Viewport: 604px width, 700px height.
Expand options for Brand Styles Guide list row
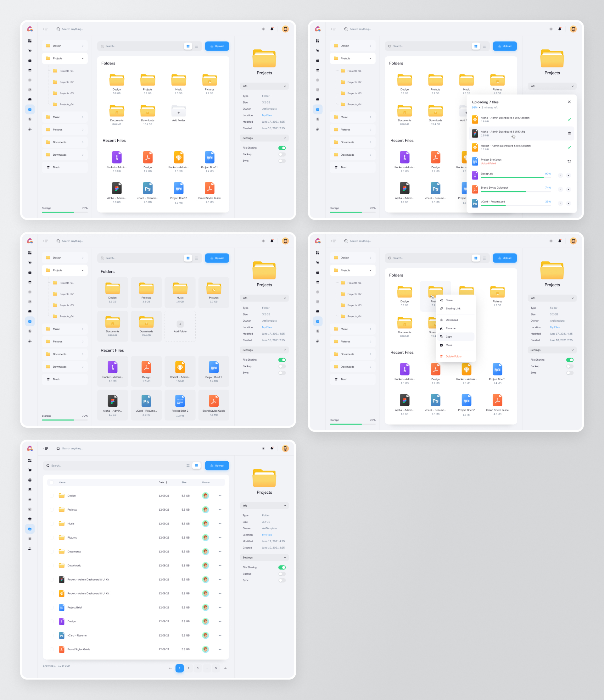220,649
